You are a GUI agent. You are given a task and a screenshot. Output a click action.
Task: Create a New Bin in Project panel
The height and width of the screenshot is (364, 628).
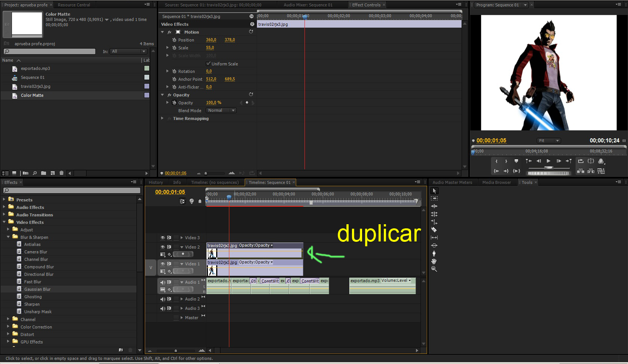click(44, 173)
